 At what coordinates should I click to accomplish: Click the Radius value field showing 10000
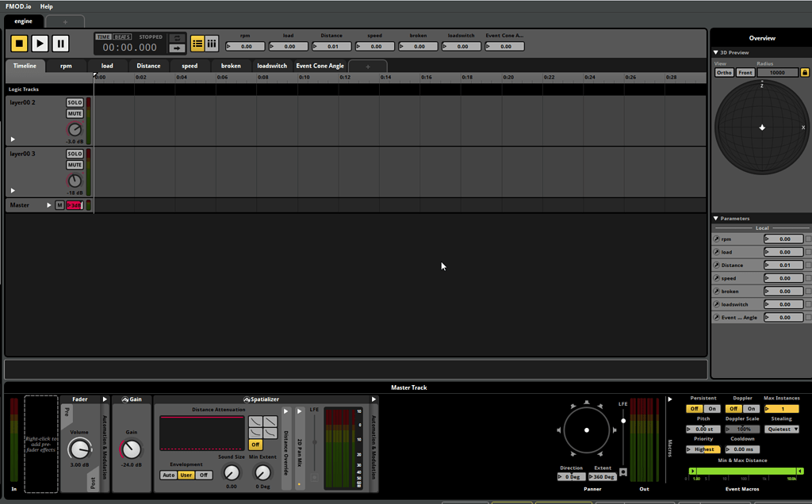click(x=777, y=72)
